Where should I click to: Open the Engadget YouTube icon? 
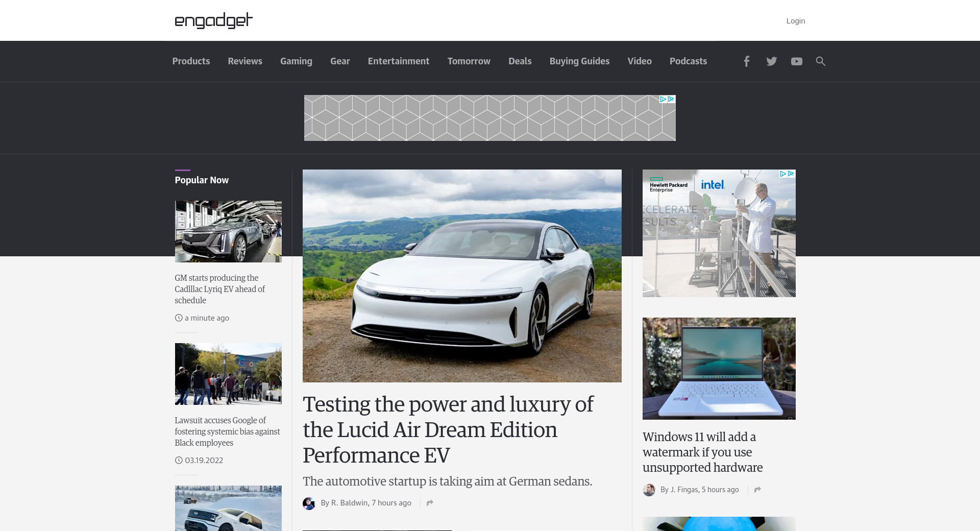796,61
